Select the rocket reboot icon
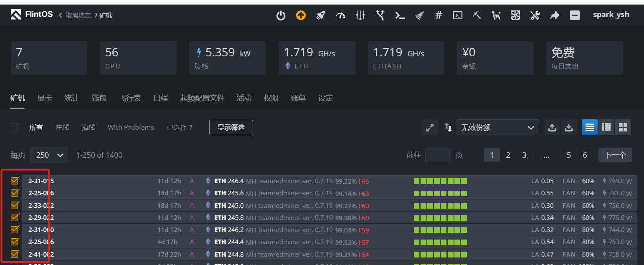The image size is (644, 265). 321,15
